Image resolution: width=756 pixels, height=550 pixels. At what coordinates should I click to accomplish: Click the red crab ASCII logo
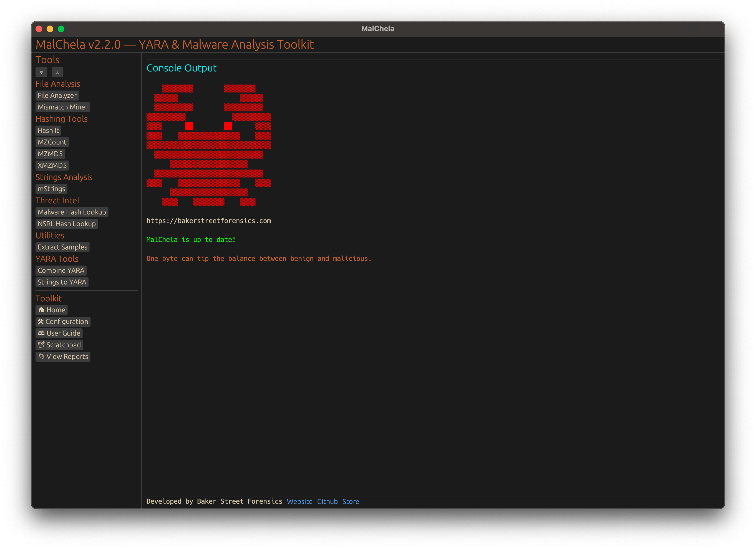point(209,145)
